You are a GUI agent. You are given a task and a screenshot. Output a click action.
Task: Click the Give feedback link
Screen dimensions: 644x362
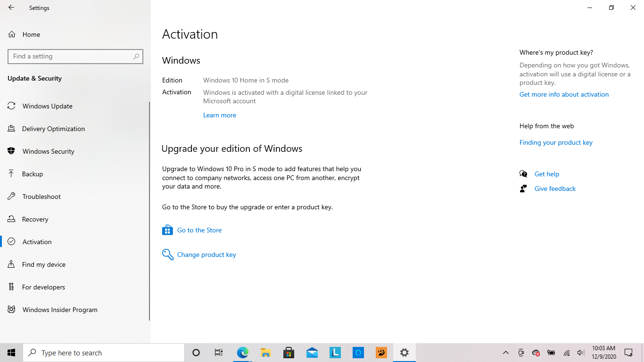pos(555,189)
